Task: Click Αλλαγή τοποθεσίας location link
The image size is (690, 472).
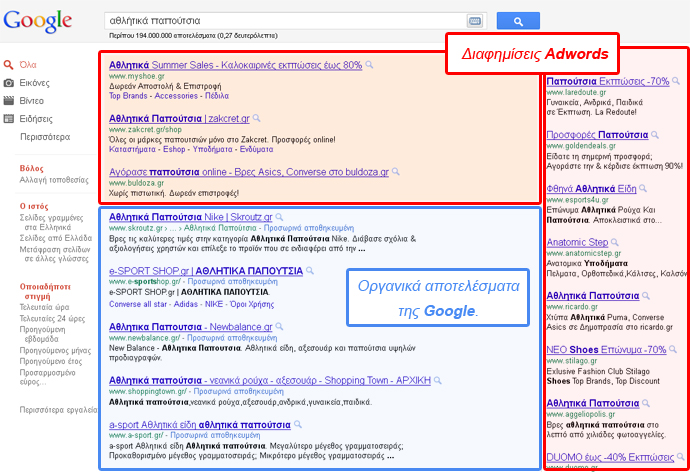Action: pyautogui.click(x=54, y=180)
